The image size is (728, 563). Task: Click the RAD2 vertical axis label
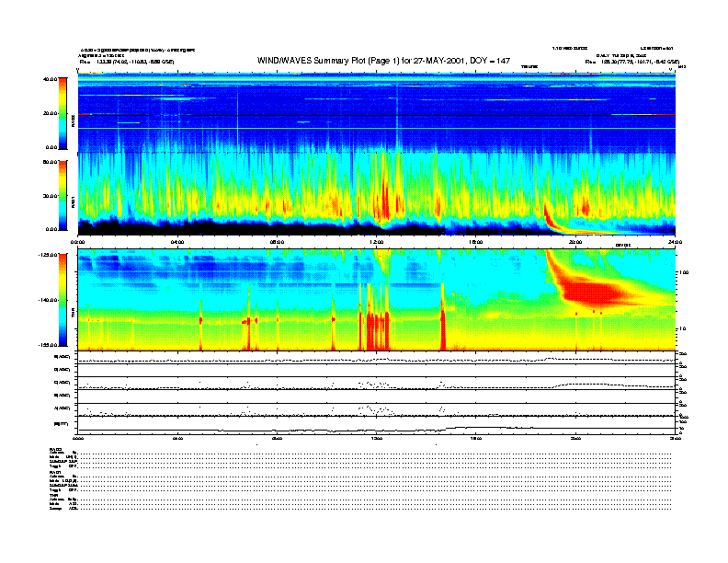73,121
